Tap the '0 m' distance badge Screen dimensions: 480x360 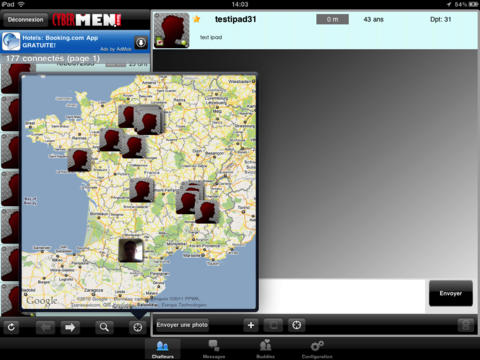[x=332, y=19]
